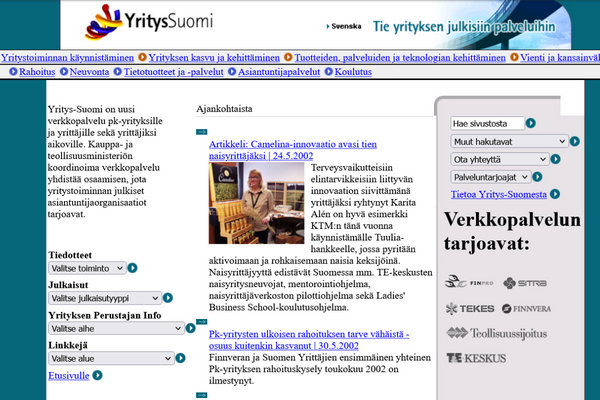The width and height of the screenshot is (600, 400).
Task: Click the go arrow beside Valitse toiminto
Action: pos(133,268)
